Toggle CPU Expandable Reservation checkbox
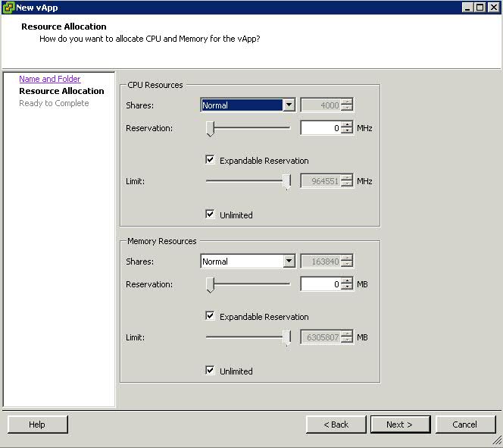The width and height of the screenshot is (503, 448). pyautogui.click(x=210, y=159)
